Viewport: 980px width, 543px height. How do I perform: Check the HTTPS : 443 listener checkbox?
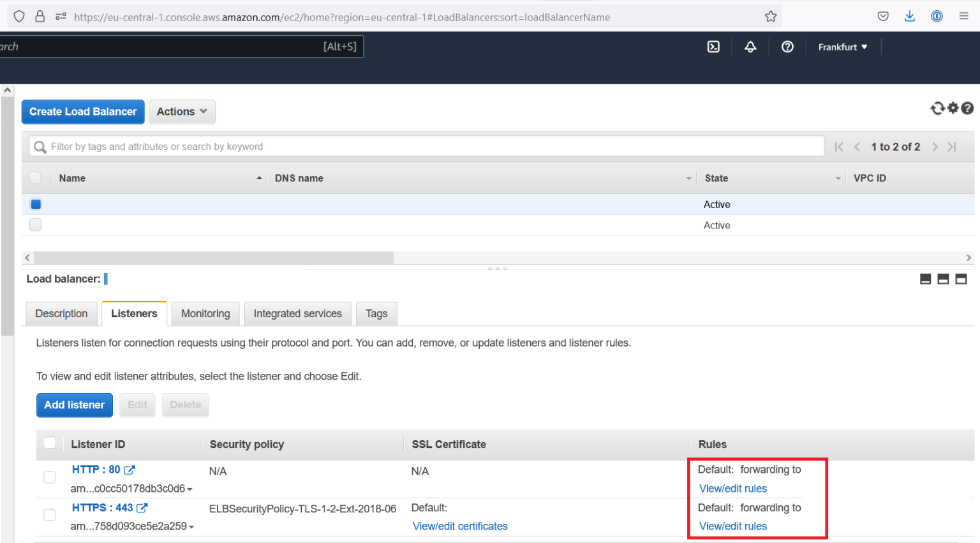point(49,514)
